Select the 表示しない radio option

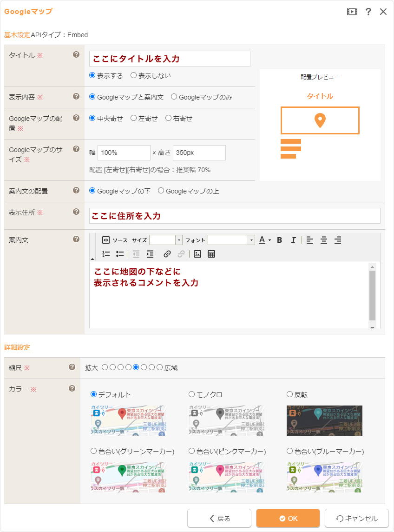(x=134, y=75)
